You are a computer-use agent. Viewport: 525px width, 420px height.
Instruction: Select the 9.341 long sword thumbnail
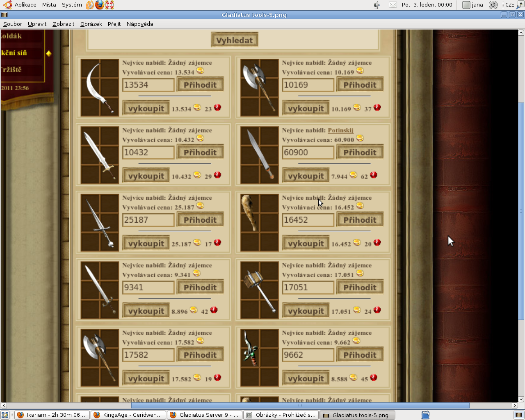pos(100,290)
